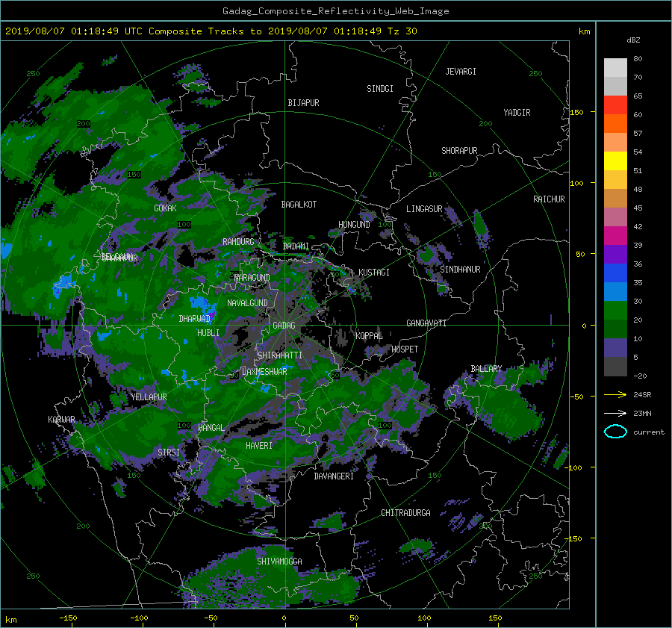Select the yellow 51-54 dBZ legend swatch
672x628 pixels.
click(615, 161)
